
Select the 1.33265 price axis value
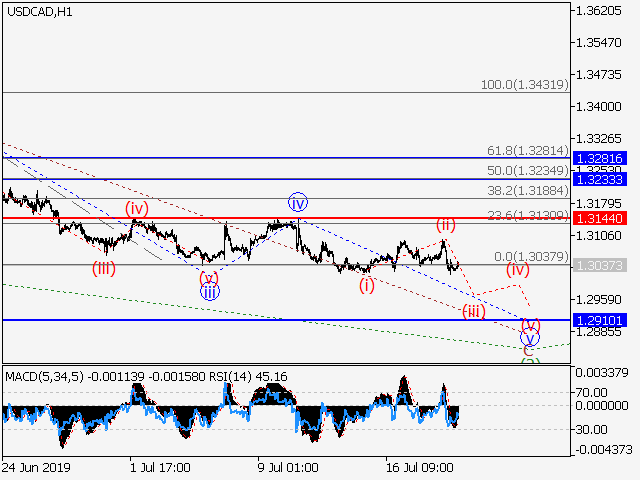click(x=598, y=139)
